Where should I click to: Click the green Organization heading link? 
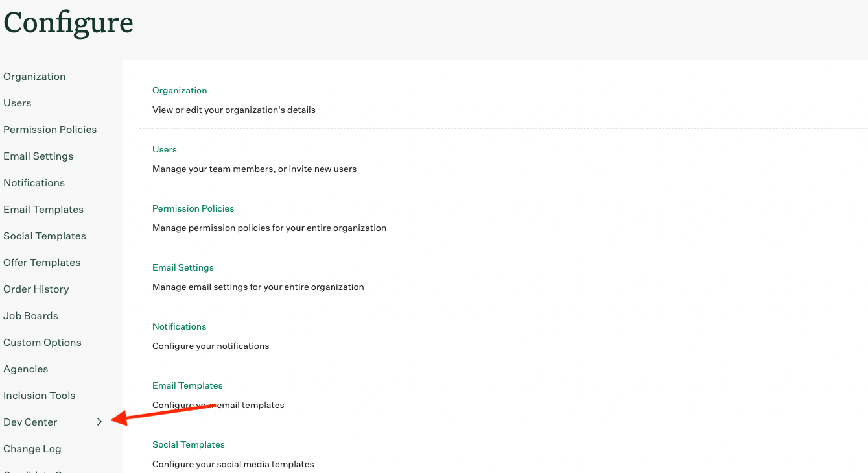(180, 91)
